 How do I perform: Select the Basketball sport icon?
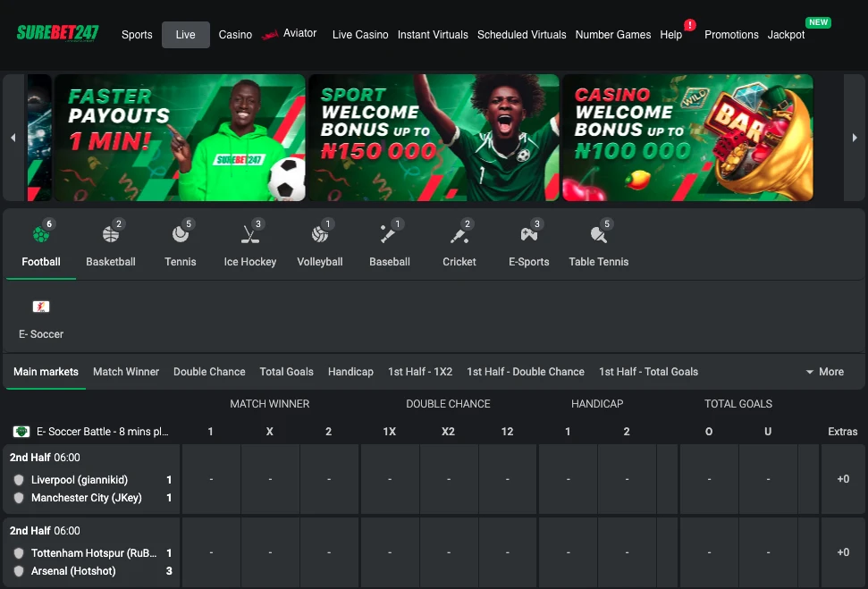tap(111, 235)
